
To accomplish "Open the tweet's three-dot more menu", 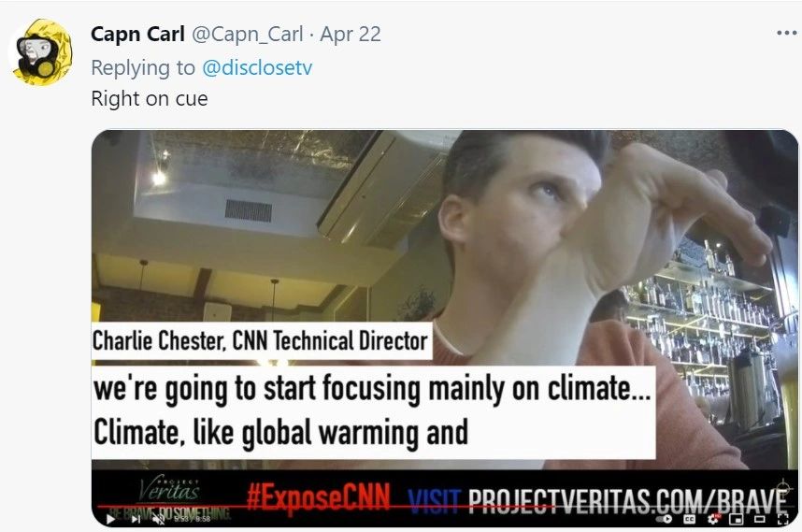I will coord(786,34).
